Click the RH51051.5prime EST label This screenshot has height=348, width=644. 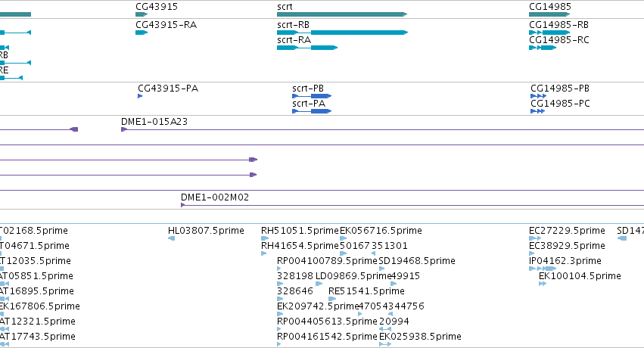tap(300, 231)
